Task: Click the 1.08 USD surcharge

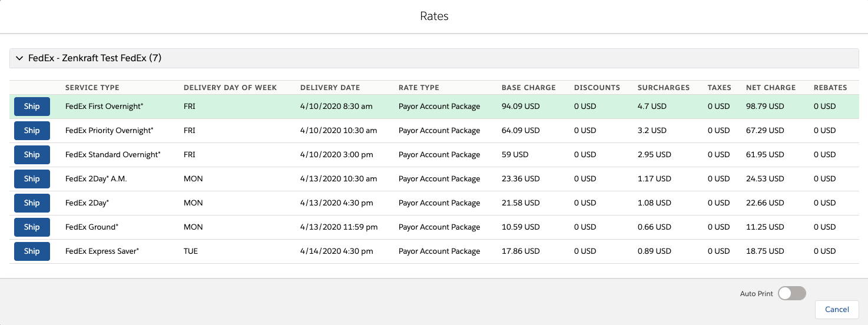Action: [x=654, y=203]
